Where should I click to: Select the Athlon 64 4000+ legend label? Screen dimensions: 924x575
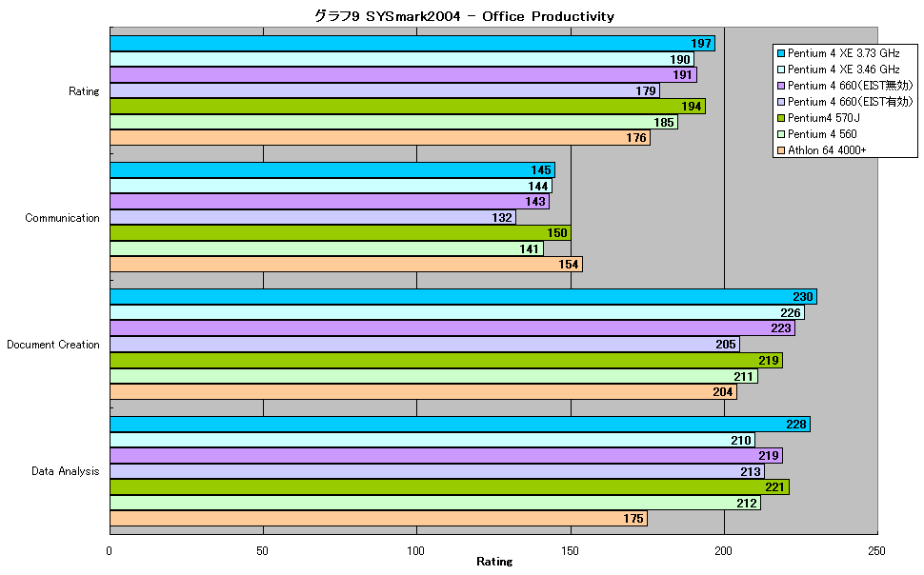tap(827, 150)
